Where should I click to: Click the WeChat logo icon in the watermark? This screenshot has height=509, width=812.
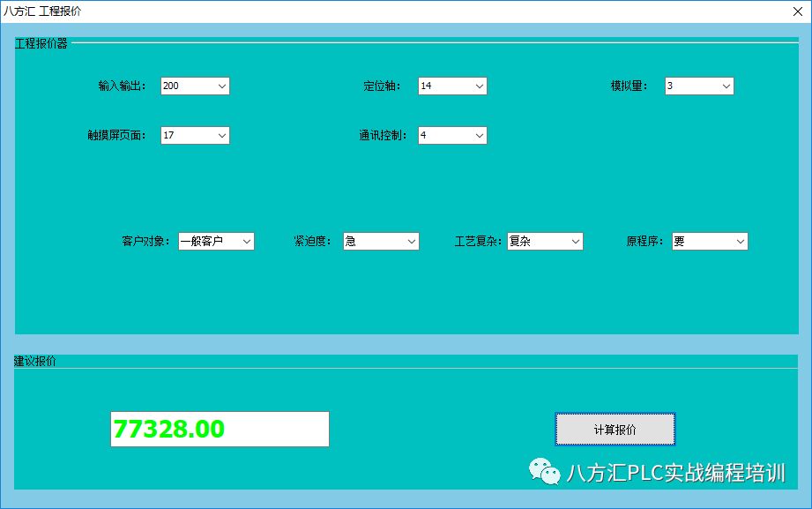(x=544, y=472)
